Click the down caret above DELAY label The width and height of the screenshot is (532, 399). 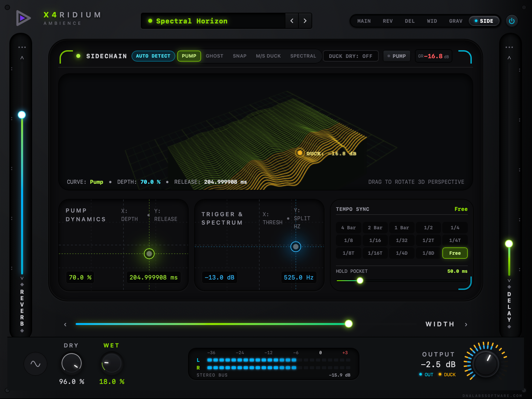[x=509, y=281]
